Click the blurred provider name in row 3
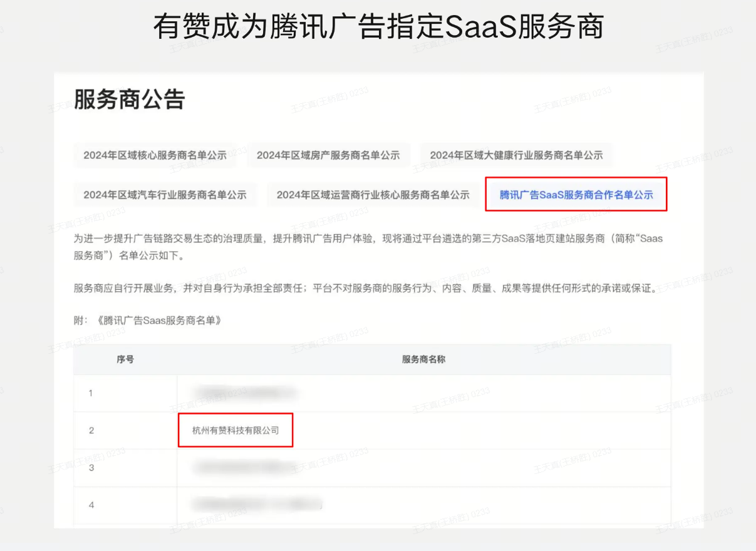This screenshot has height=551, width=756. tap(244, 466)
